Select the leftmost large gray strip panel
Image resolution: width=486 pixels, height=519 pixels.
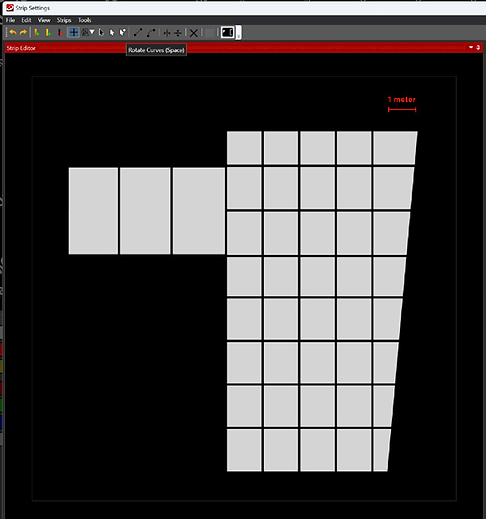pyautogui.click(x=93, y=211)
